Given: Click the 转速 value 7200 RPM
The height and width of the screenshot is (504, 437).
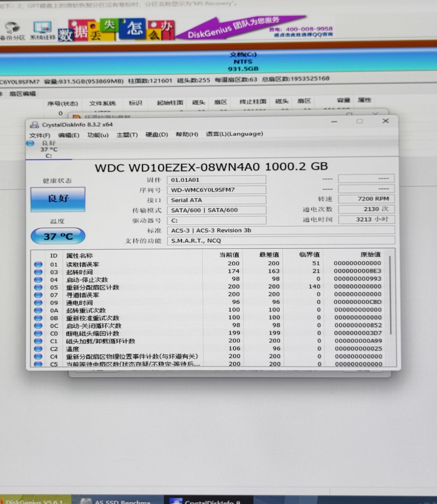Looking at the screenshot, I should pos(366,199).
